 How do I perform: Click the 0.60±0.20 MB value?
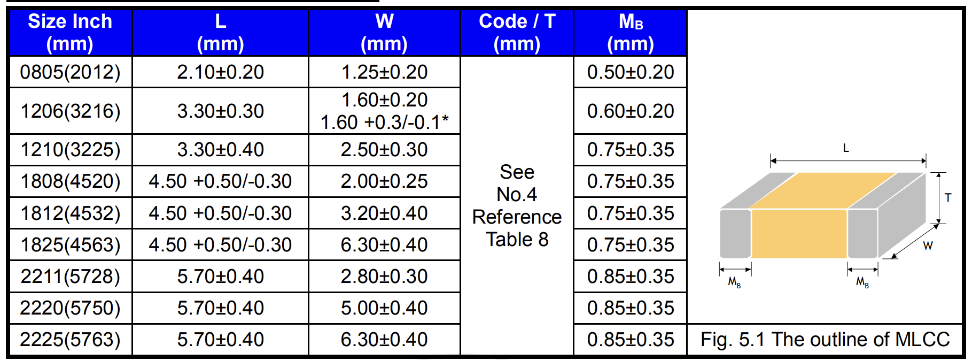click(x=631, y=111)
